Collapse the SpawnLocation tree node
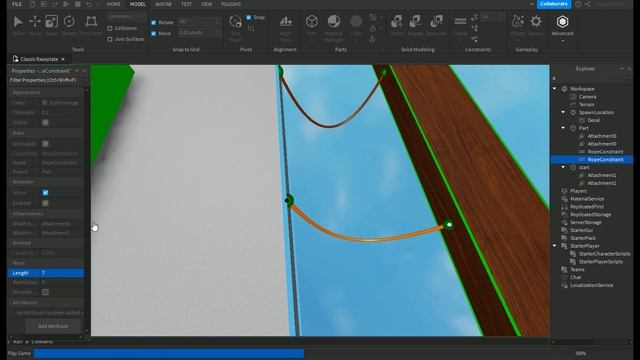Screen dimensions: 640x360 tap(563, 112)
